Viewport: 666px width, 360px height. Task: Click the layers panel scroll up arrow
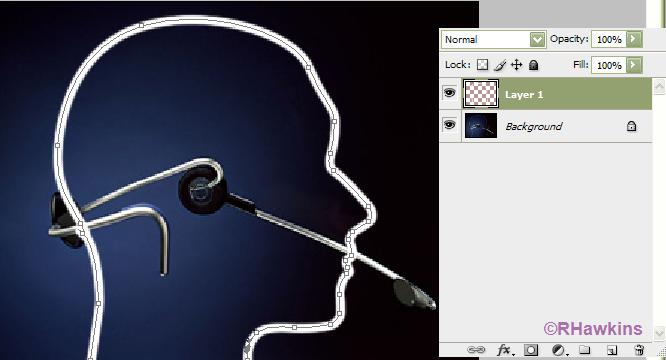[x=659, y=86]
